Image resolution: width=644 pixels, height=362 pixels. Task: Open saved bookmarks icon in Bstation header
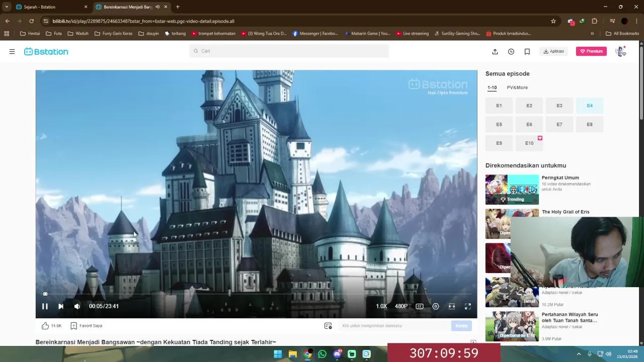(x=527, y=51)
